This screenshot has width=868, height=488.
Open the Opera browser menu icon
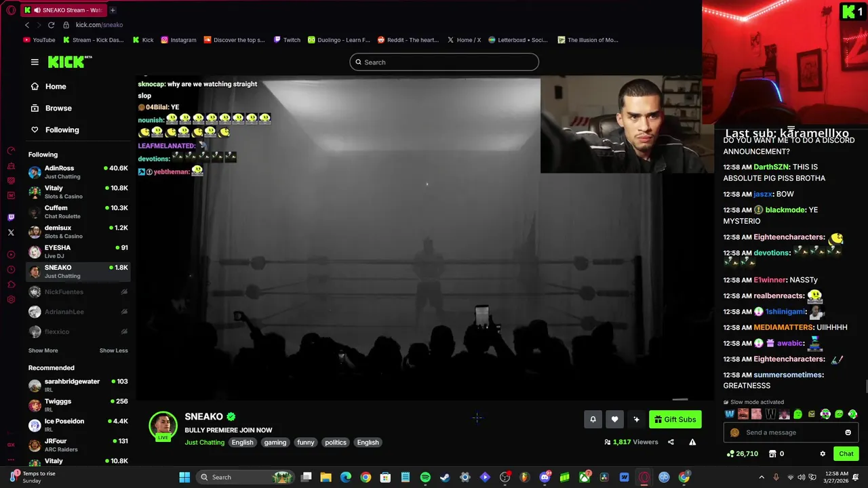11,10
